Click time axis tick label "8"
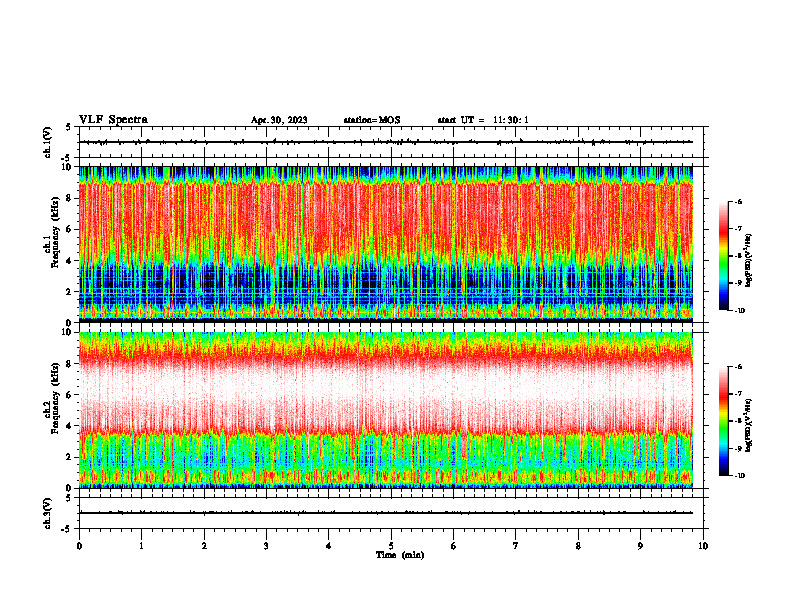 tap(578, 546)
